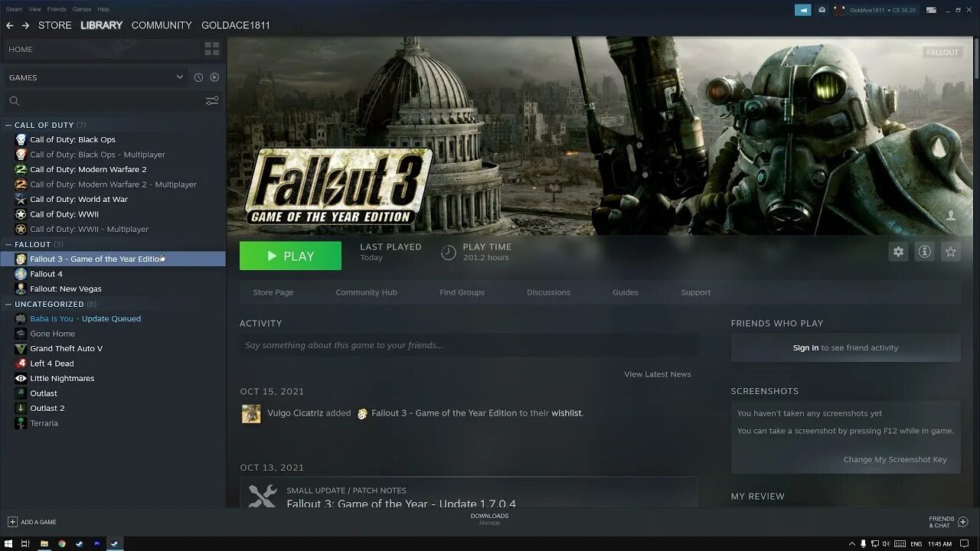The height and width of the screenshot is (551, 980).
Task: Open the Friends menu
Action: 57,9
